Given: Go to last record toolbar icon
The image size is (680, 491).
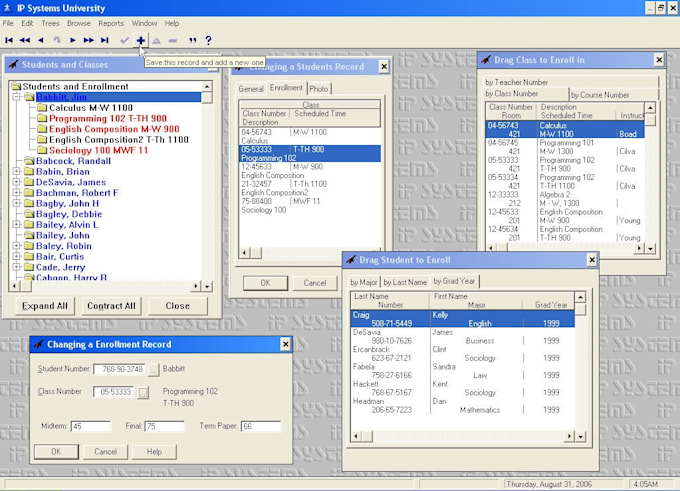Looking at the screenshot, I should tap(105, 40).
